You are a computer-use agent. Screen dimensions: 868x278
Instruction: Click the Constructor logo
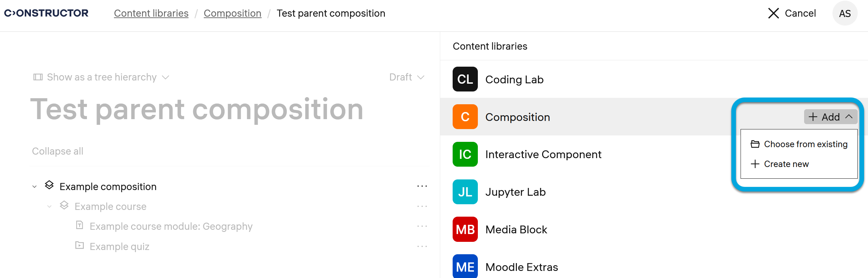[46, 13]
